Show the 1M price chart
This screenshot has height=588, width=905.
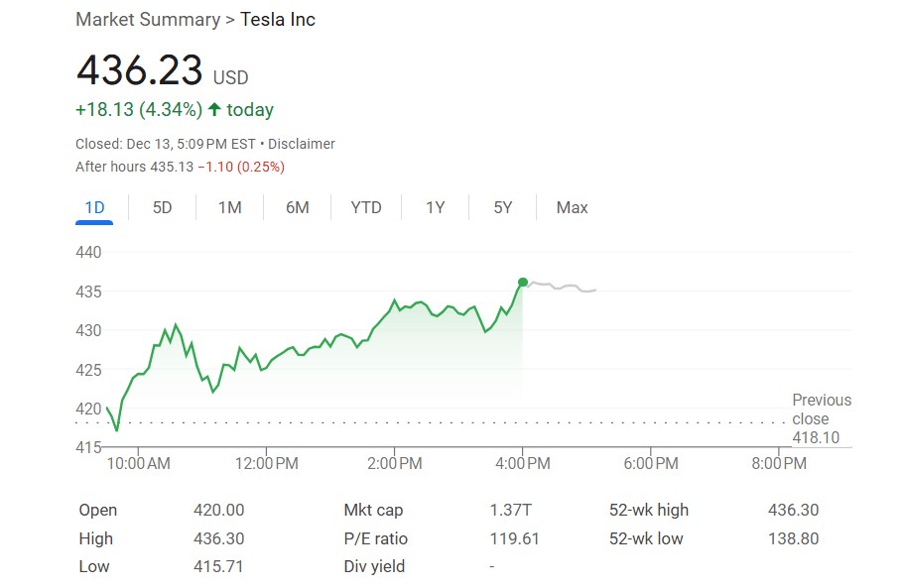click(229, 207)
